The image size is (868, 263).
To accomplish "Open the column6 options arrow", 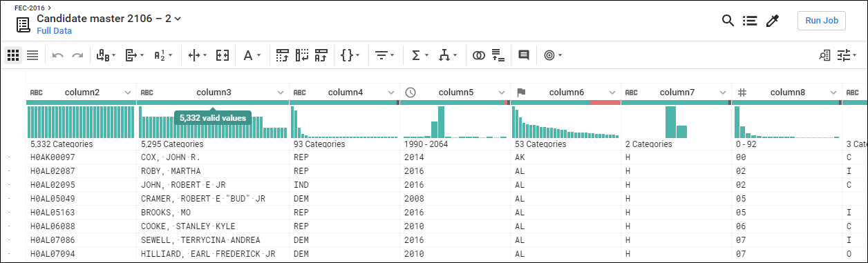I will (612, 92).
